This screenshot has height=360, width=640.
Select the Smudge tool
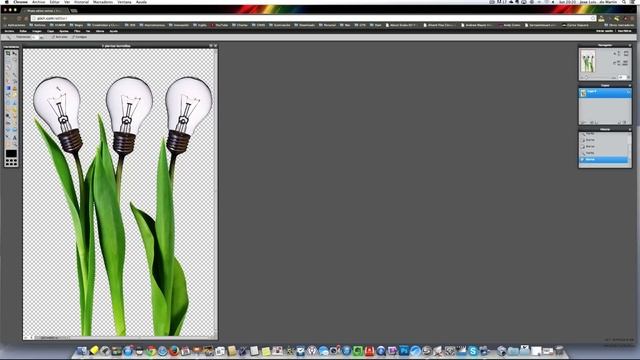point(8,109)
